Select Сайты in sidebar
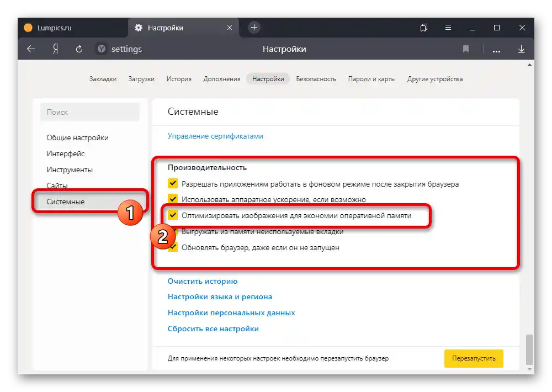 pyautogui.click(x=57, y=186)
